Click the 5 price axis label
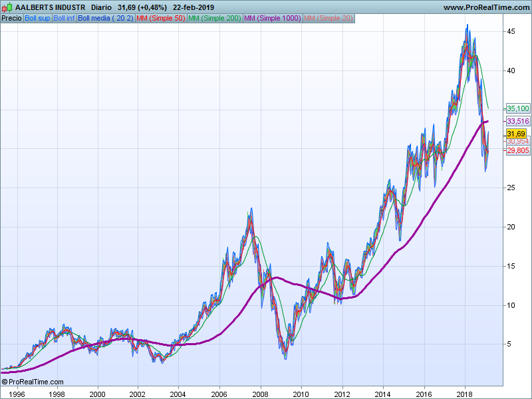The image size is (532, 399). pyautogui.click(x=509, y=344)
